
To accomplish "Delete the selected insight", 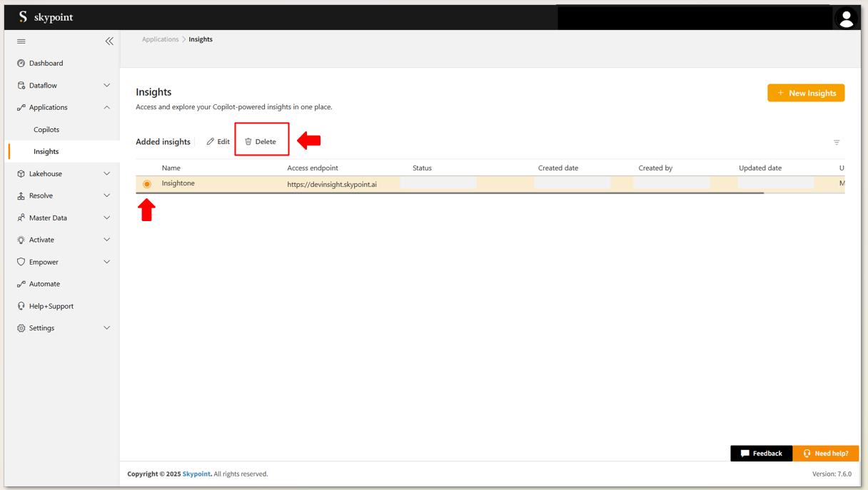I will point(261,142).
